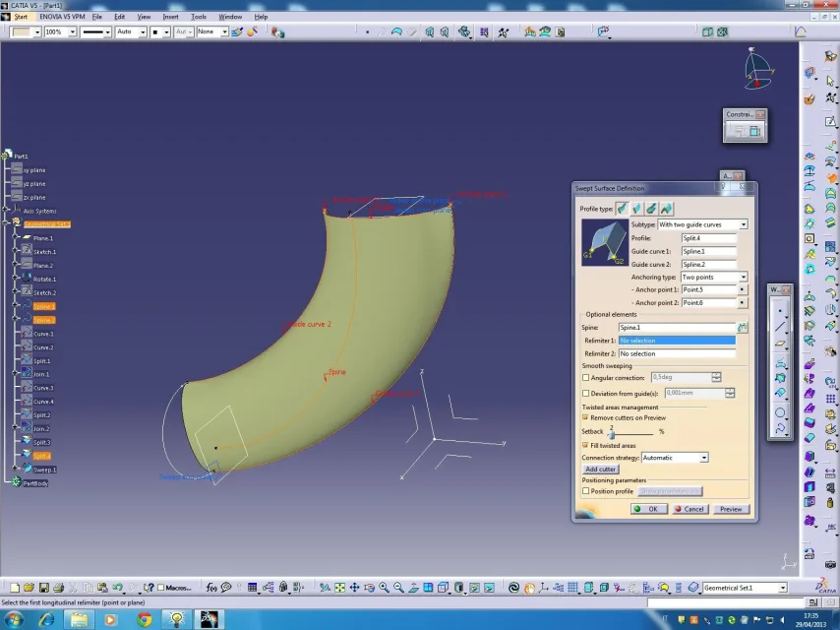Click the Anchor point 1 selector button

click(x=742, y=289)
